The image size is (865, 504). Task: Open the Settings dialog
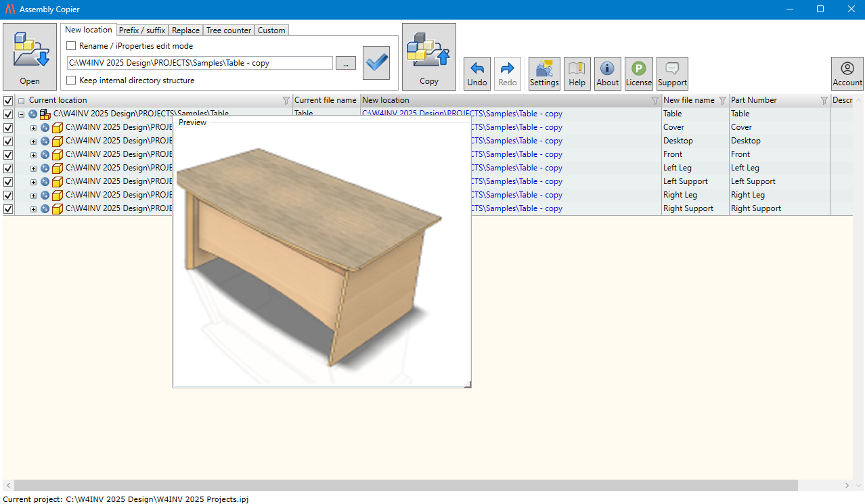544,74
